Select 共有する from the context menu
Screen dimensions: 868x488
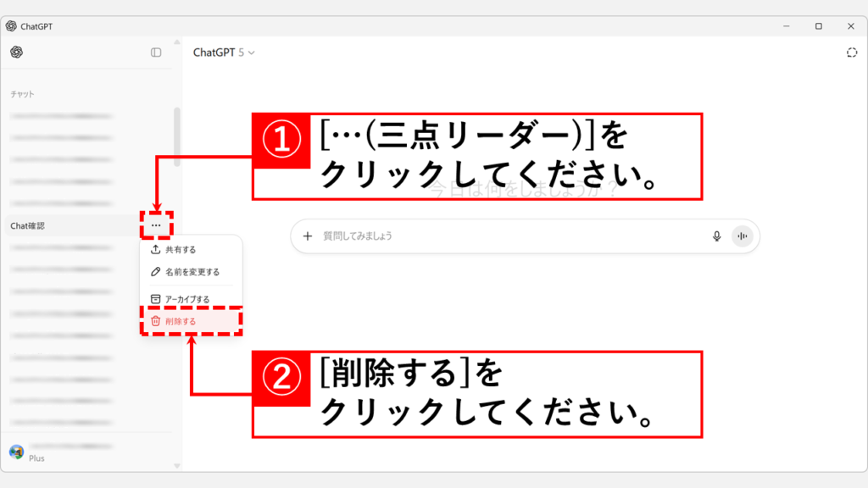[181, 250]
